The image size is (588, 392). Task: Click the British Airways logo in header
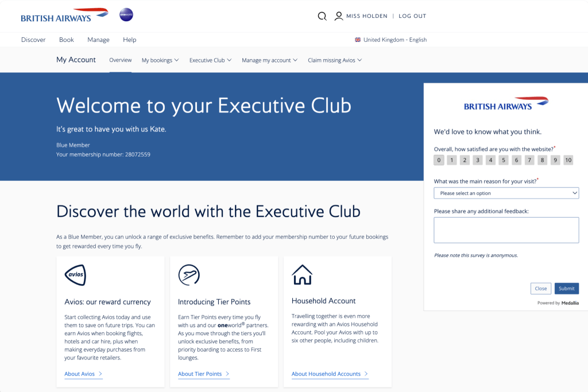click(64, 15)
